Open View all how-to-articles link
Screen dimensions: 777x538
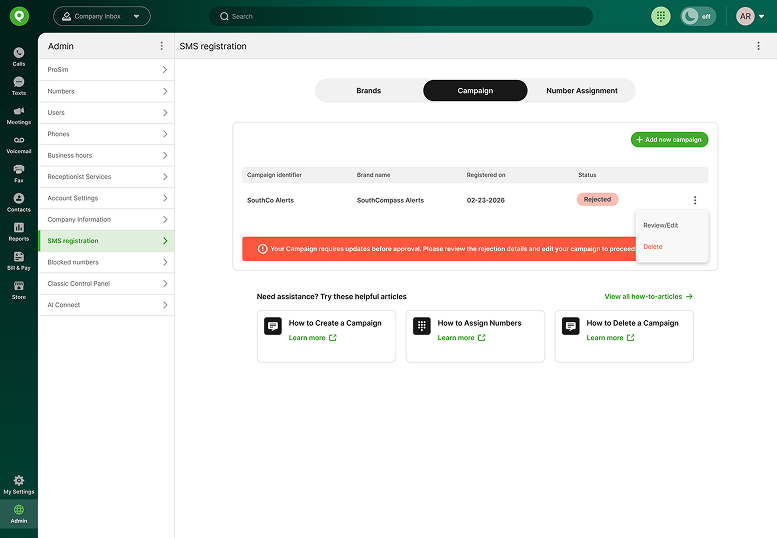point(648,297)
